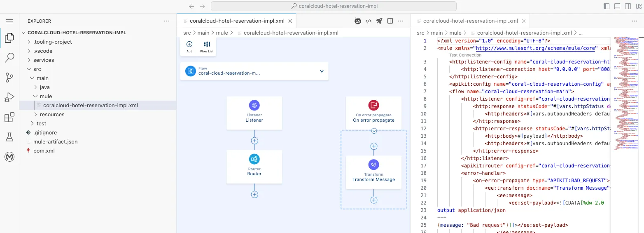The image size is (644, 233).
Task: Click the Flow List toolbar button
Action: [x=207, y=47]
